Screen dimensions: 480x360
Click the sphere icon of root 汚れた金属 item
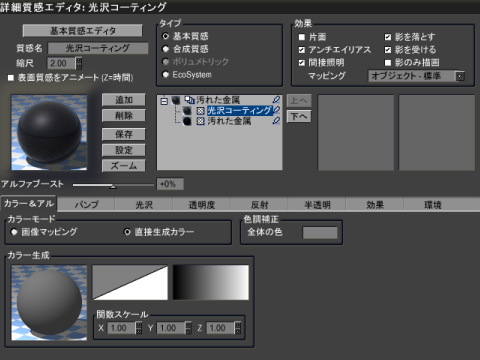tap(176, 100)
